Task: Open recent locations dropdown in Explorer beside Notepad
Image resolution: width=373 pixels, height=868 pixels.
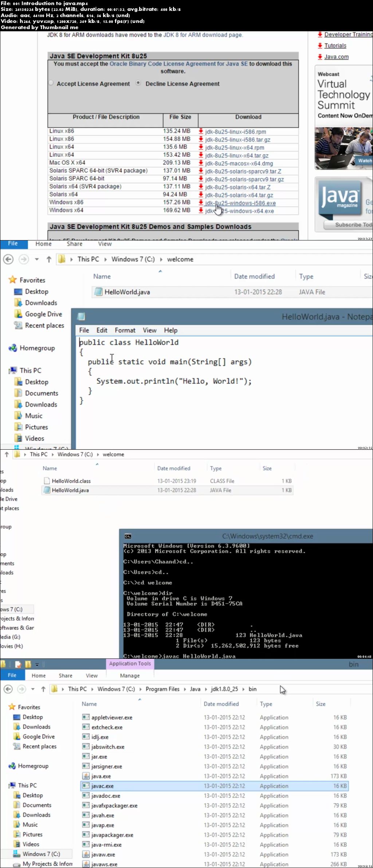Action: click(37, 259)
